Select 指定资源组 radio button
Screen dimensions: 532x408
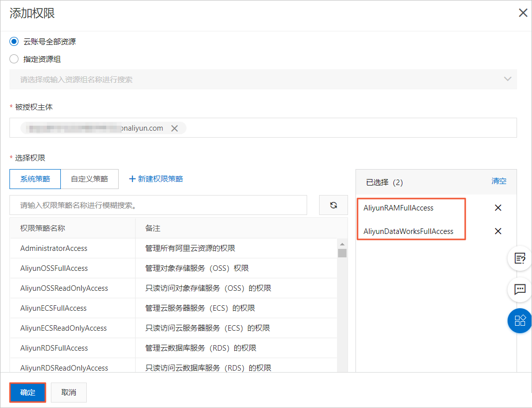pyautogui.click(x=14, y=59)
